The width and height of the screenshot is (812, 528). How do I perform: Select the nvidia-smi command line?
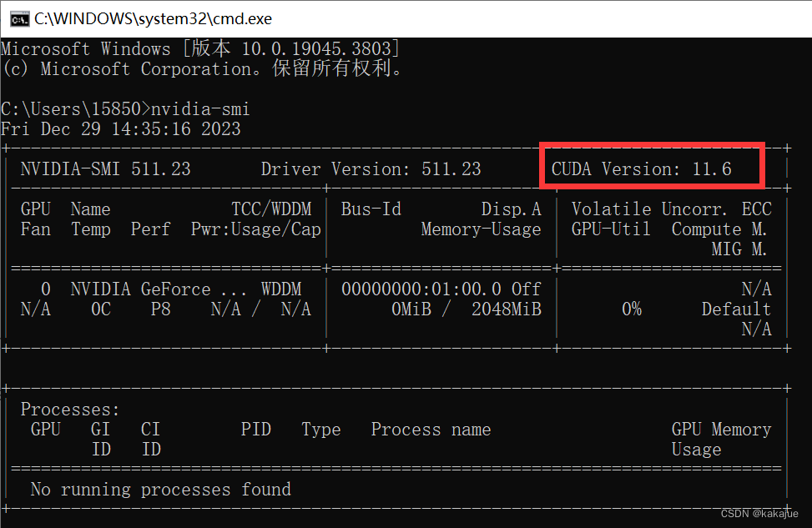click(x=196, y=108)
